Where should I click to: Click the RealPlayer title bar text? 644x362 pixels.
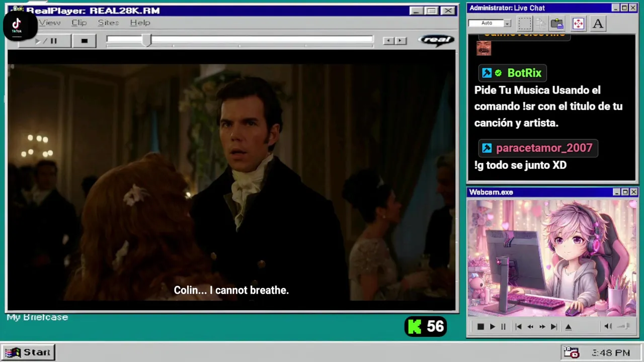coord(93,11)
